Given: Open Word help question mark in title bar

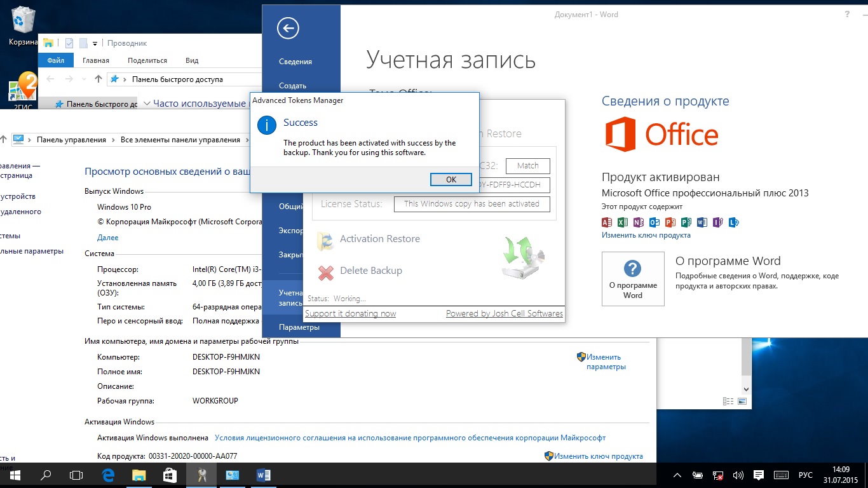Looking at the screenshot, I should [847, 13].
